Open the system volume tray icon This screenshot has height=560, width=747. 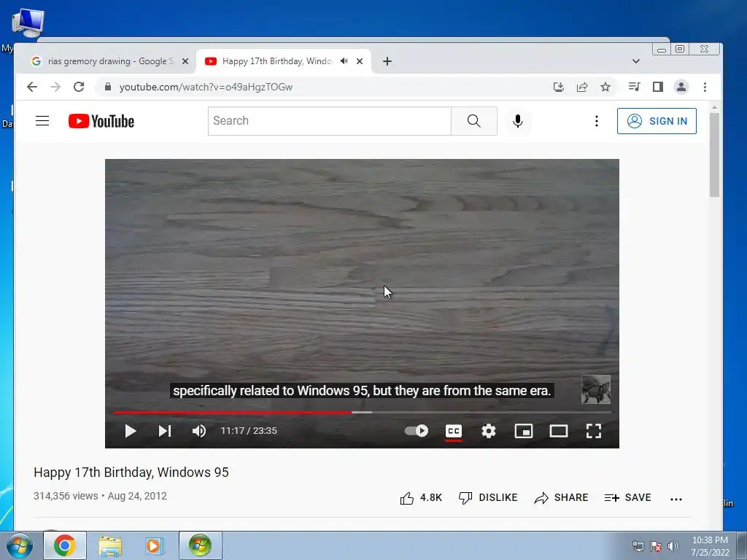coord(673,546)
